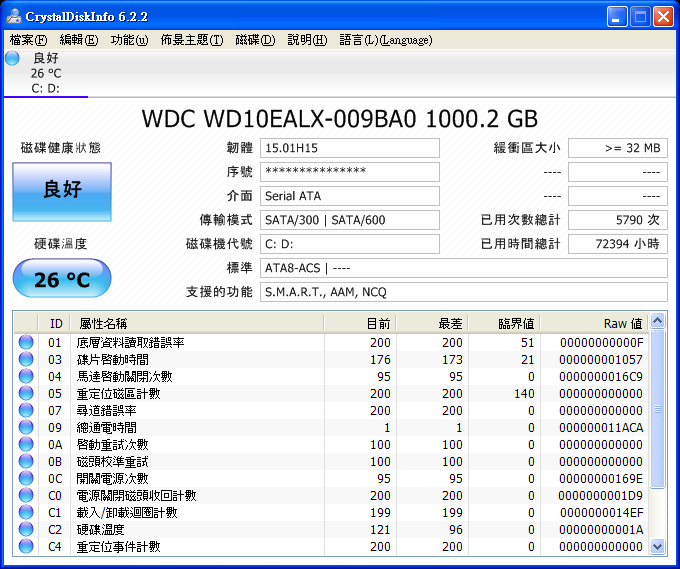Select the 重定位磁區計數 row

tap(331, 393)
